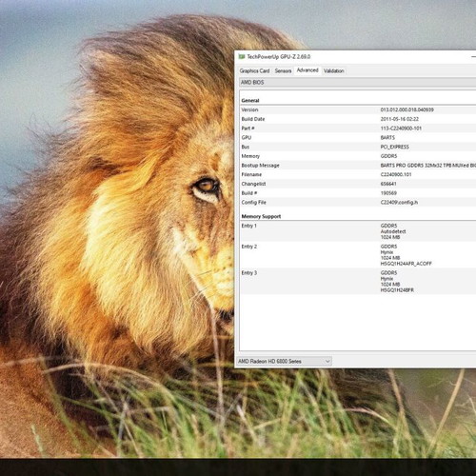
Task: Select the GPU BARTS row
Action: coord(358,137)
